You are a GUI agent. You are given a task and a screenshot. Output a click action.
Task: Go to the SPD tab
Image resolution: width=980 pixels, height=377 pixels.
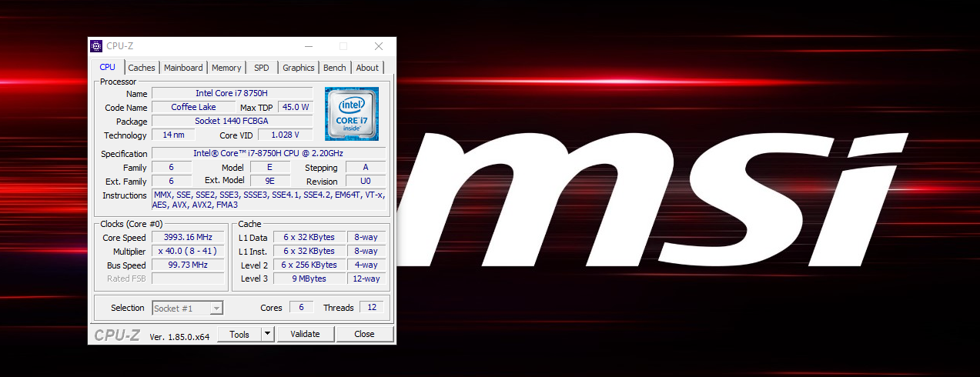coord(262,68)
